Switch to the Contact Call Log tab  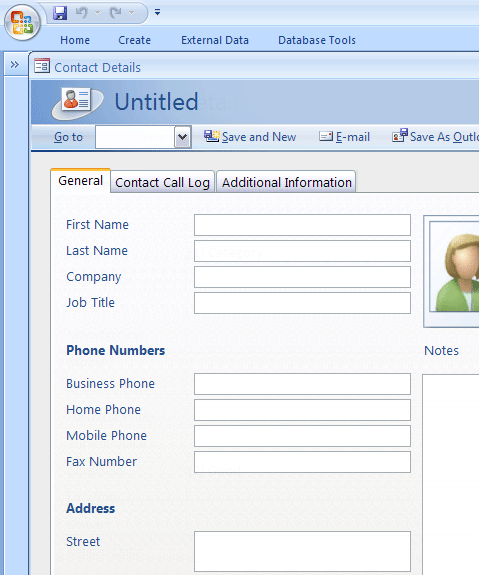(x=162, y=182)
